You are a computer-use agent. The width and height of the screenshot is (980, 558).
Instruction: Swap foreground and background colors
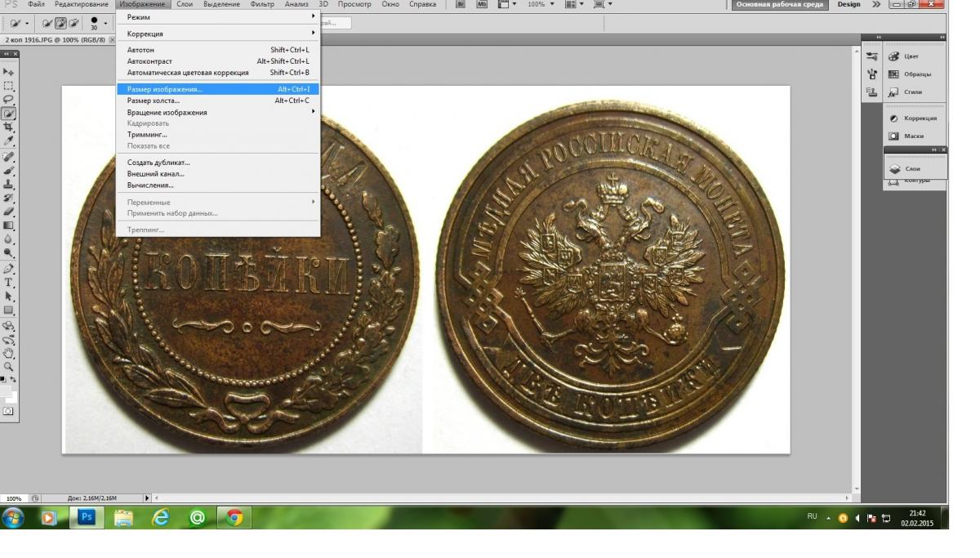[14, 377]
